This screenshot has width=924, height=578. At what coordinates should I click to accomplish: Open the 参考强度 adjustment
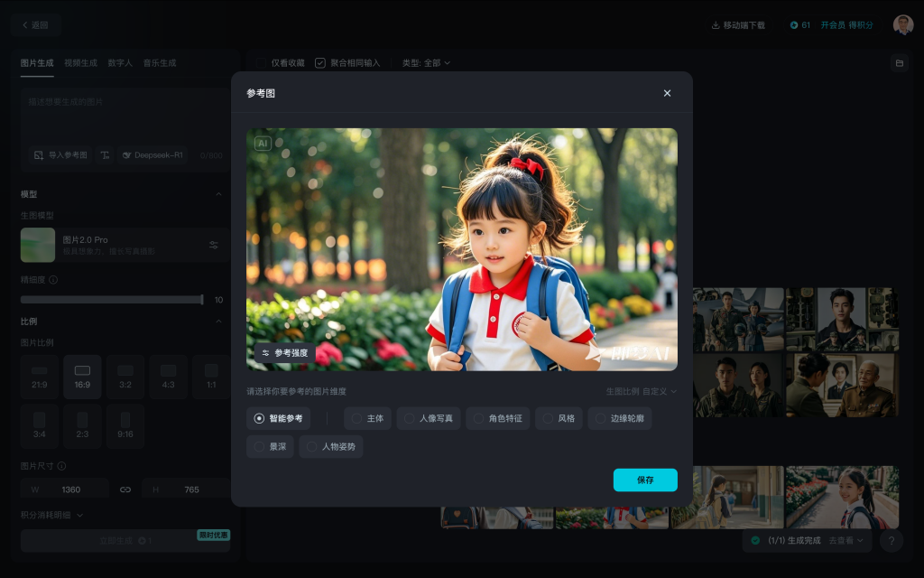(286, 353)
